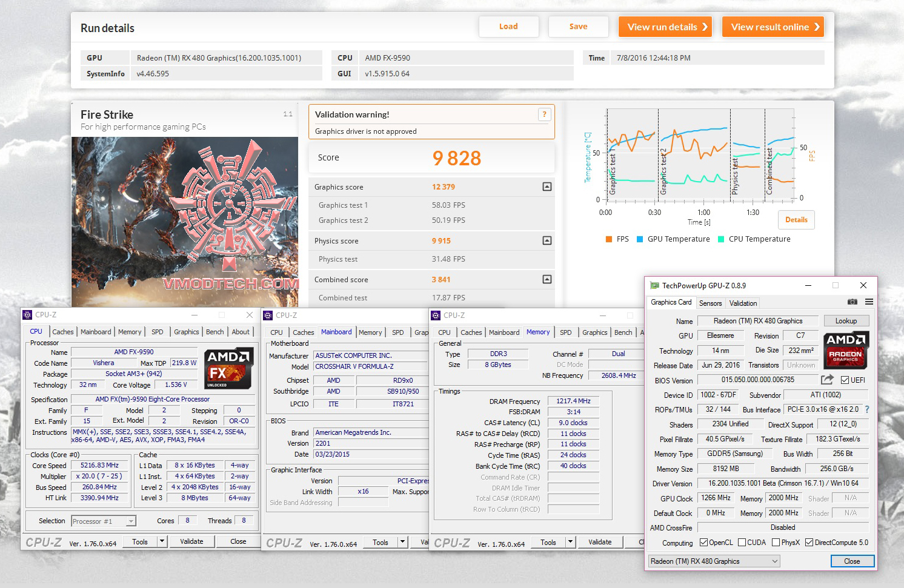
Task: Click the Lookup button in GPU-Z
Action: click(x=846, y=321)
